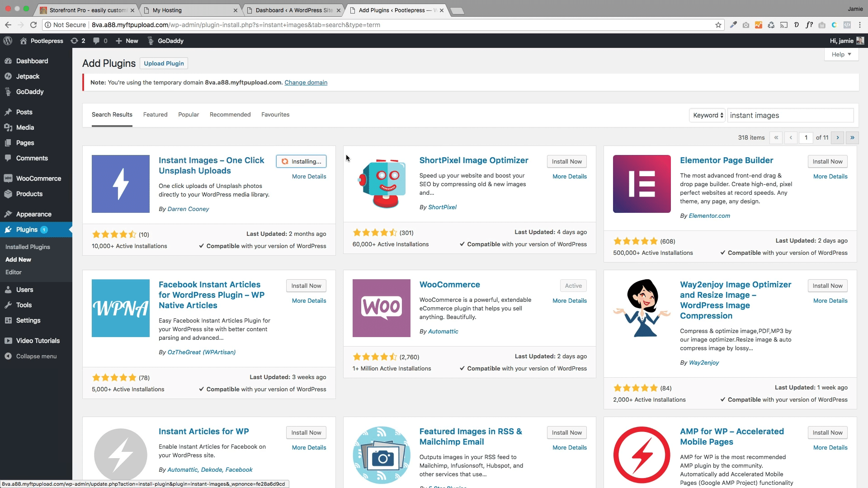Collapse the admin sidebar menu
Viewport: 868px width, 488px height.
(x=36, y=356)
